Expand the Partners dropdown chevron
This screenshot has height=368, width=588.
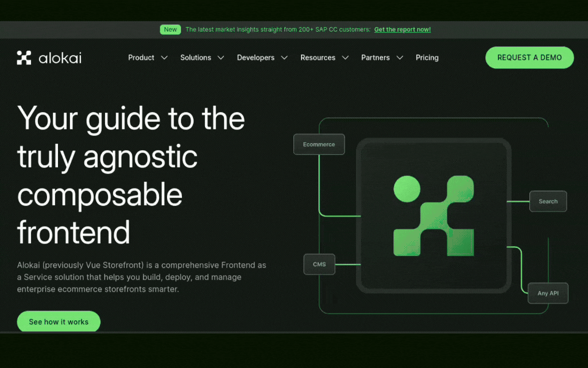point(400,57)
